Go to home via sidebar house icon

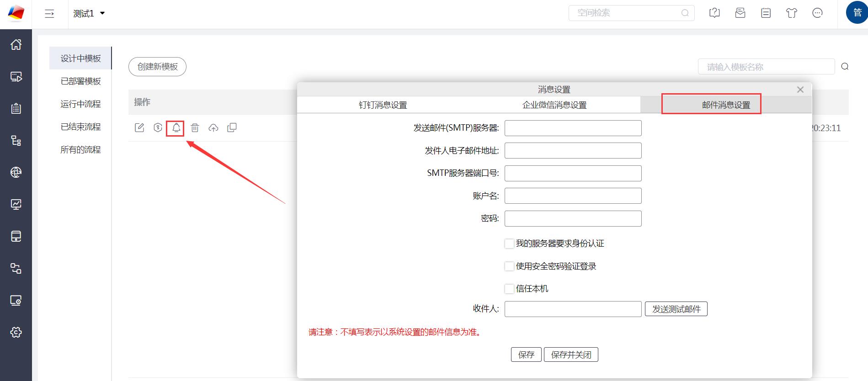16,44
